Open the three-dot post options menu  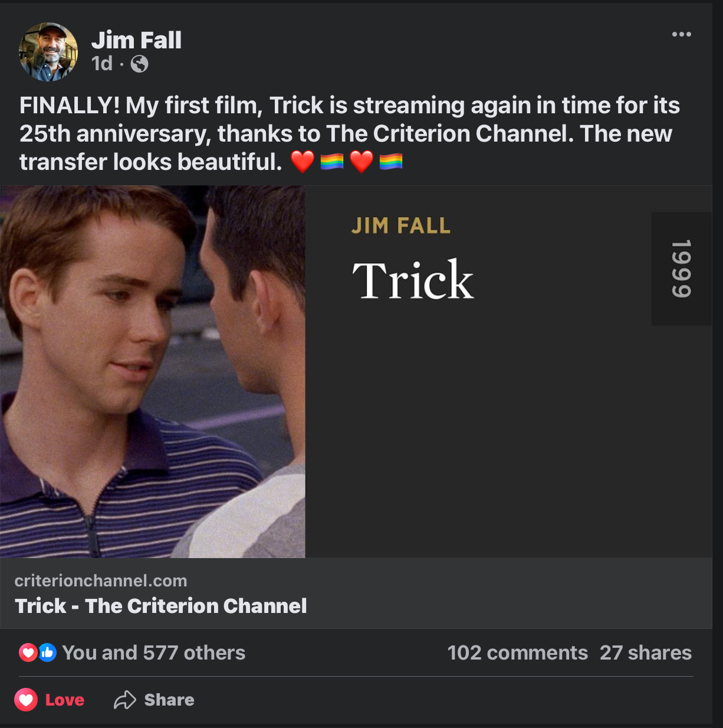coord(681,34)
